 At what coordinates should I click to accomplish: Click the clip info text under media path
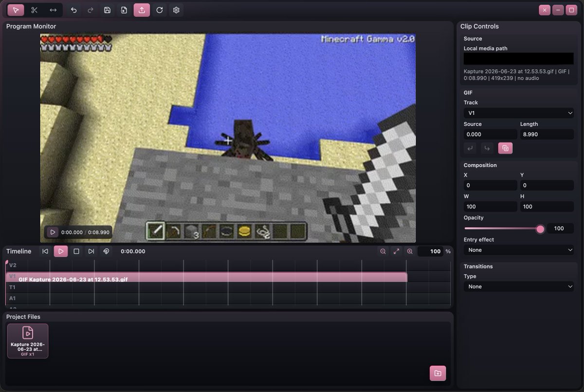pyautogui.click(x=516, y=74)
